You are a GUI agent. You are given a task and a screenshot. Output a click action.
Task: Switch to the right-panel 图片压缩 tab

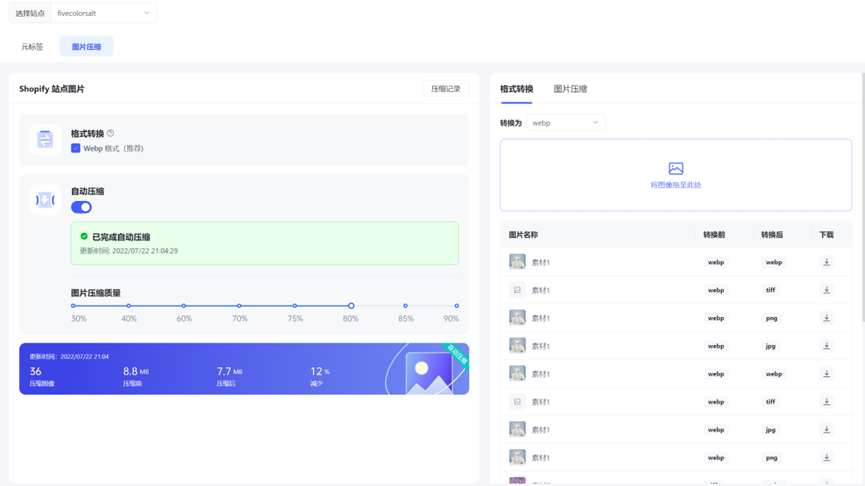coord(570,89)
